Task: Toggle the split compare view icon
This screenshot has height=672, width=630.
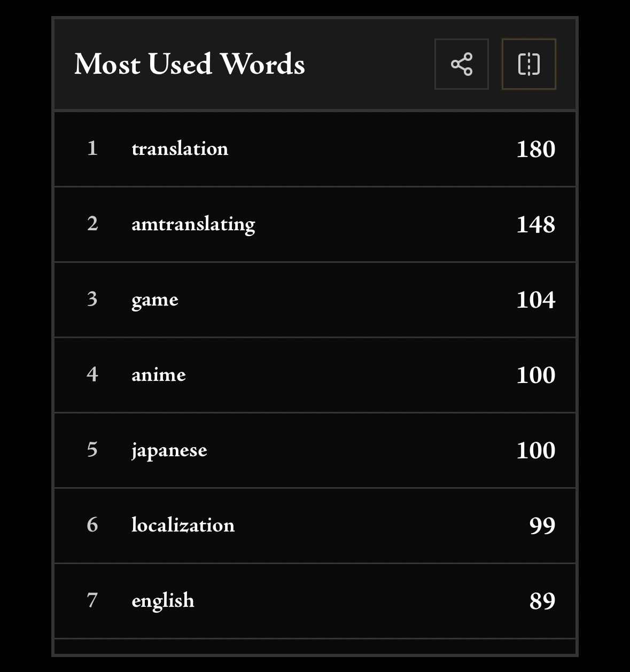Action: [529, 64]
